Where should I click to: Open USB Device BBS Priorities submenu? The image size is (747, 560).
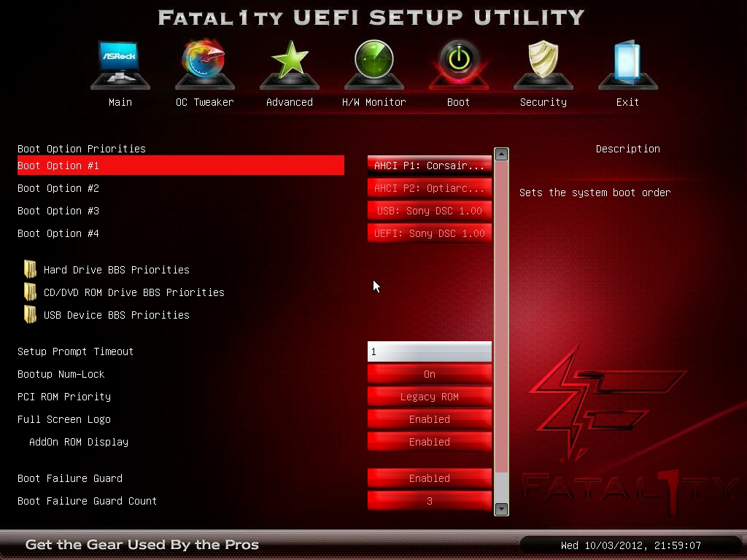(x=116, y=315)
